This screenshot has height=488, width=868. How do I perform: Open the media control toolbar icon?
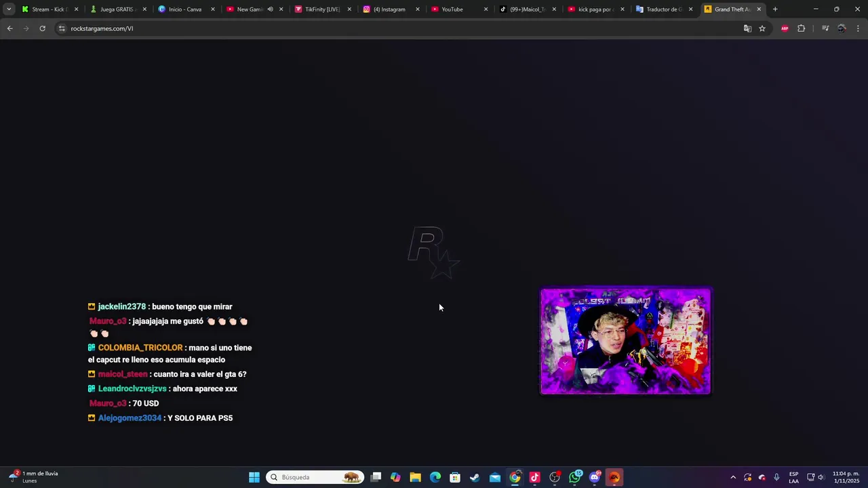click(x=825, y=28)
